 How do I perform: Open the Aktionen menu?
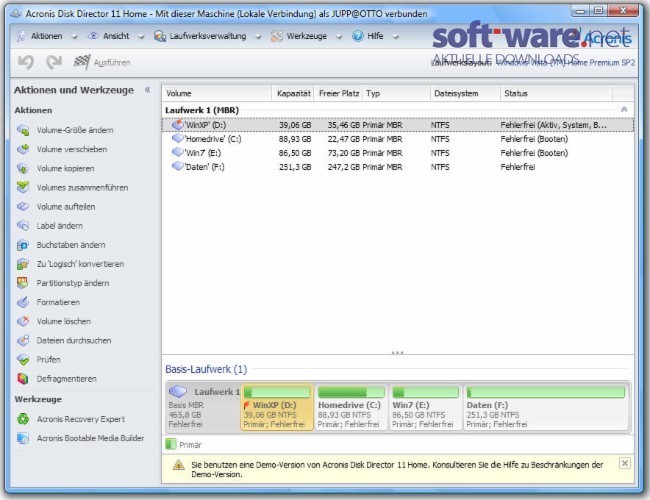[x=46, y=36]
